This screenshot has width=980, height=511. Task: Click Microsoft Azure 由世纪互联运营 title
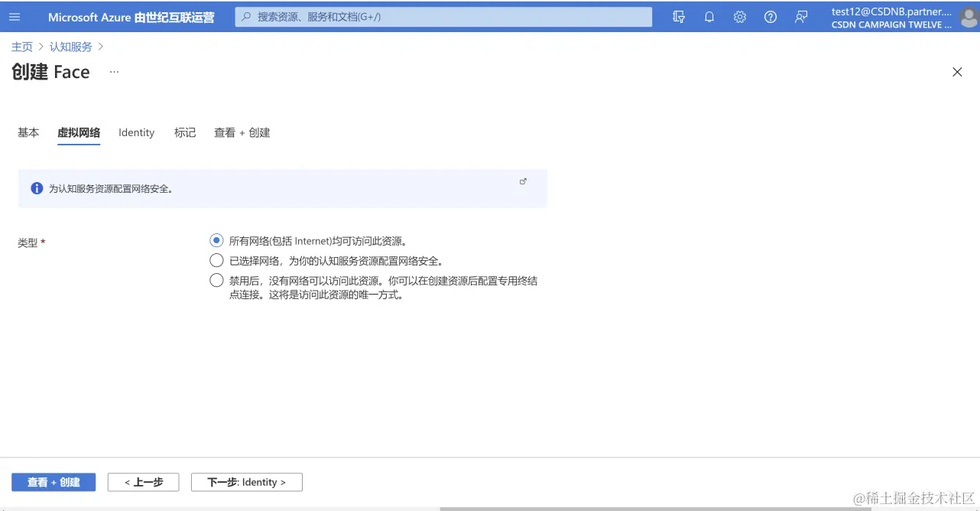click(131, 17)
